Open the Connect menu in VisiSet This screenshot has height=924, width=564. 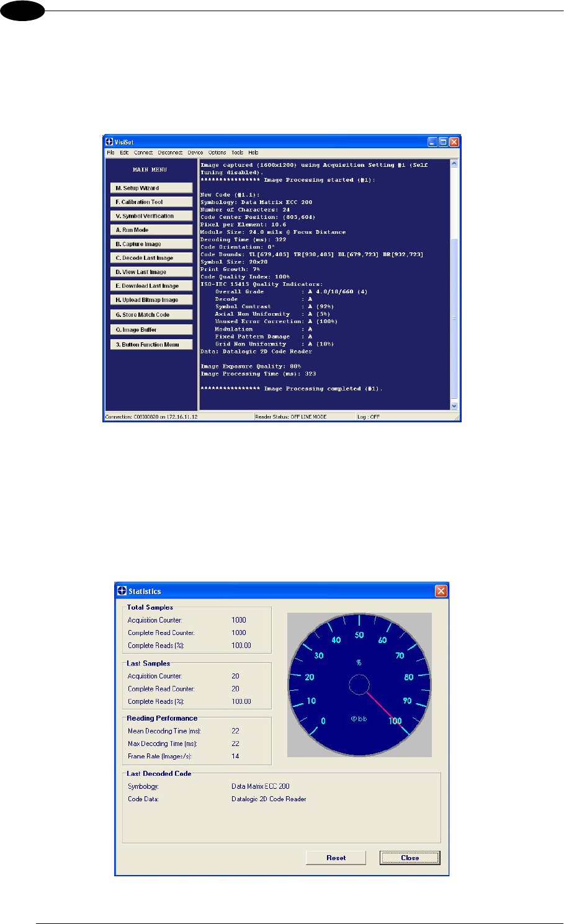click(143, 153)
